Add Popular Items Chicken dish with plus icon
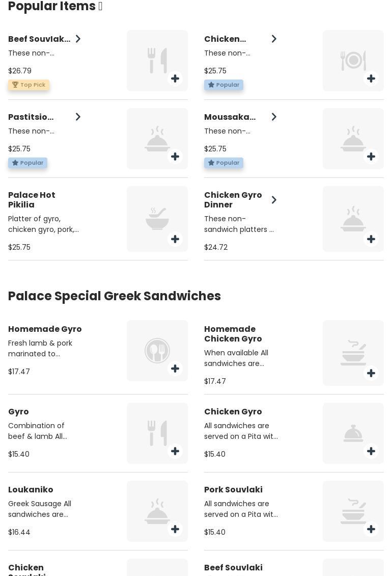392x576 pixels. tap(371, 78)
